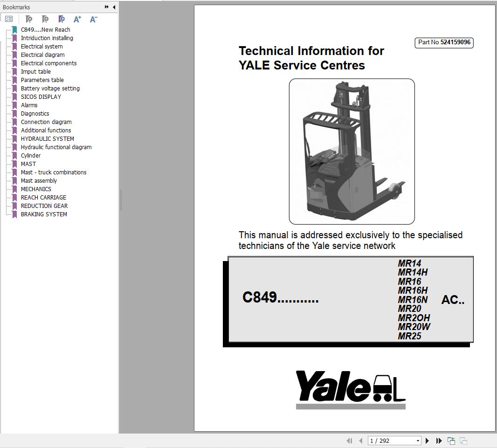This screenshot has height=448, width=497.
Task: Click the purple bookmark icon beside Alarms
Action: (14, 105)
